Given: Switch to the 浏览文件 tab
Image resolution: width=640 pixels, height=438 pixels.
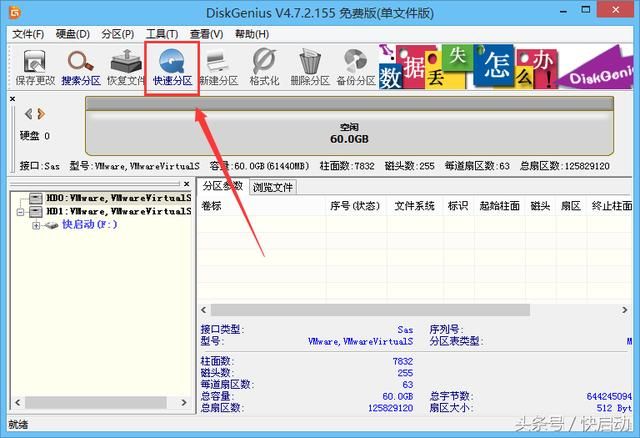Looking at the screenshot, I should click(272, 186).
